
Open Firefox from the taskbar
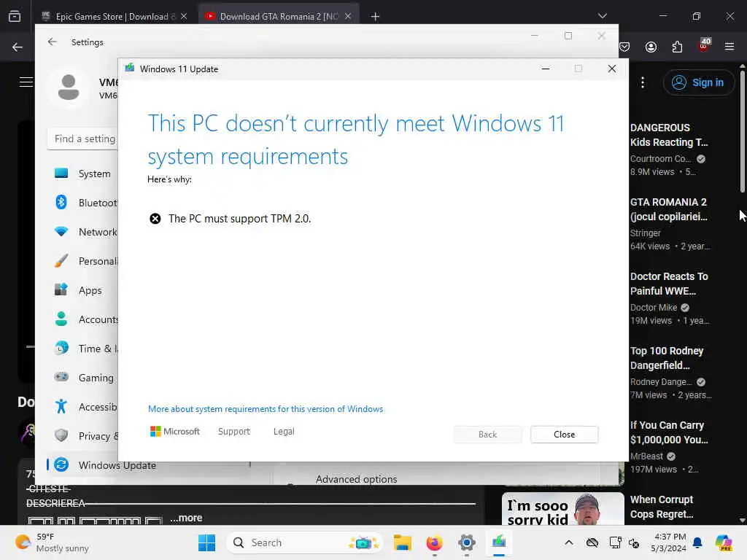click(434, 542)
